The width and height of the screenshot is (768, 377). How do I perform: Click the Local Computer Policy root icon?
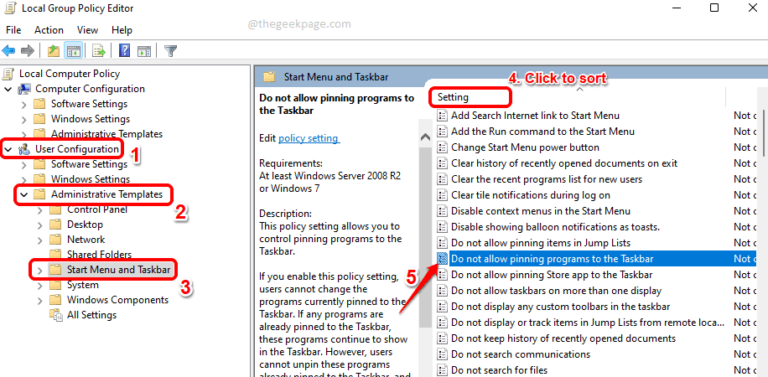pos(8,74)
